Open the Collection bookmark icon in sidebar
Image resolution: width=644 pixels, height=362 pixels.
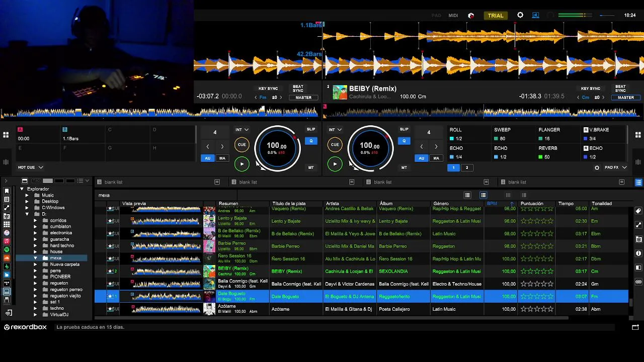7,191
